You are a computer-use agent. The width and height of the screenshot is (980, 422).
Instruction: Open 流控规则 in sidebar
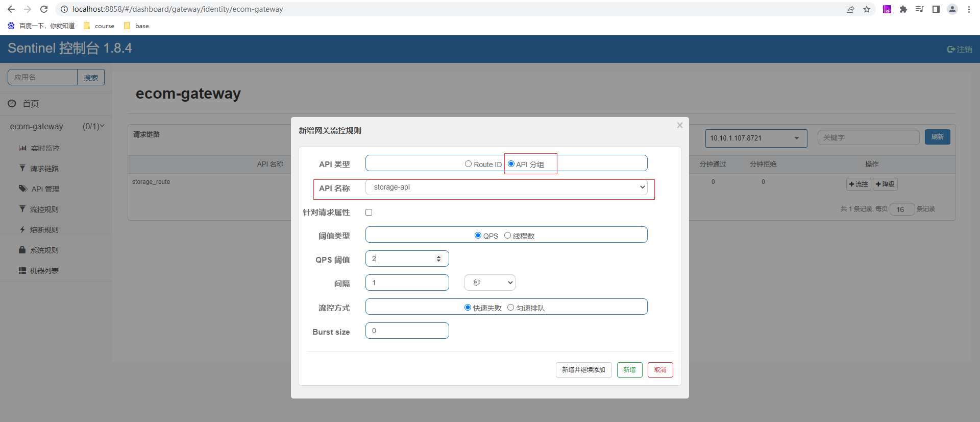point(39,209)
